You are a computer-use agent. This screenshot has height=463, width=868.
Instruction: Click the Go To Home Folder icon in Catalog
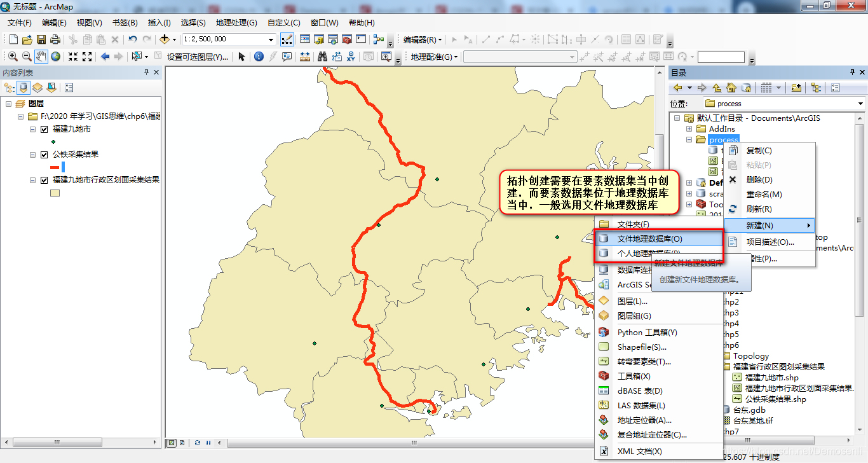pos(731,88)
